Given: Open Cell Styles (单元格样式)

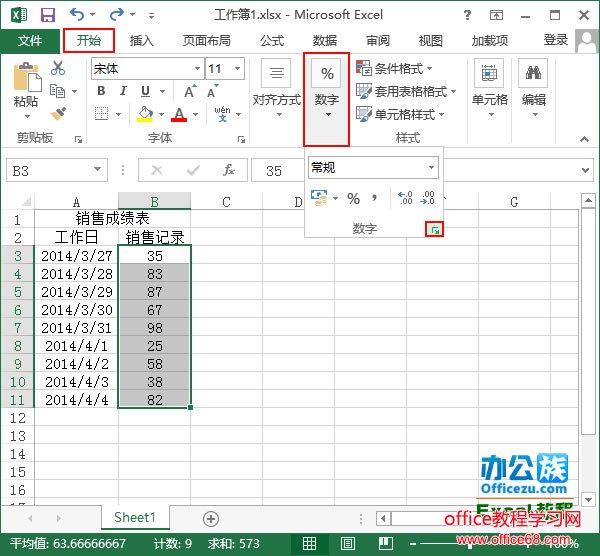Looking at the screenshot, I should 400,114.
